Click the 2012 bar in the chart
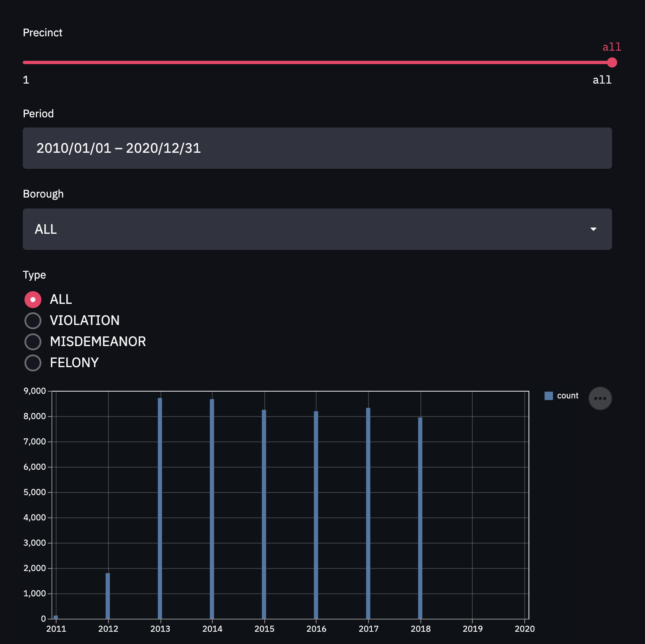 (108, 596)
